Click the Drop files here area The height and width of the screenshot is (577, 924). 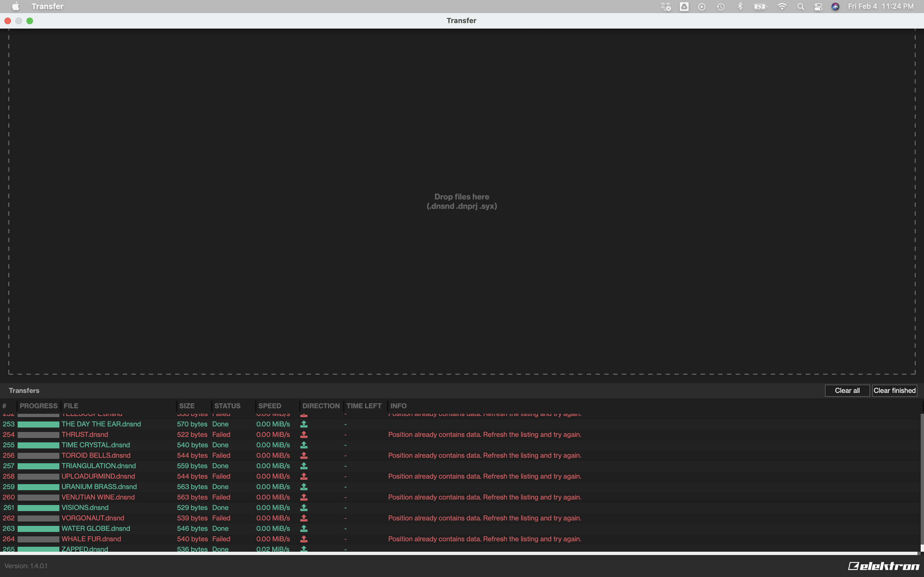[462, 201]
